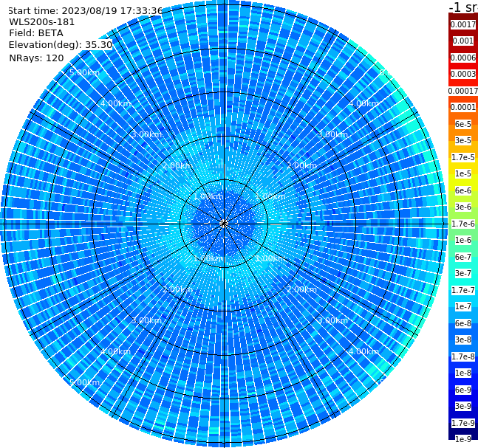Click the 6e-7 colorbar label
The height and width of the screenshot is (448, 478).
point(463,257)
